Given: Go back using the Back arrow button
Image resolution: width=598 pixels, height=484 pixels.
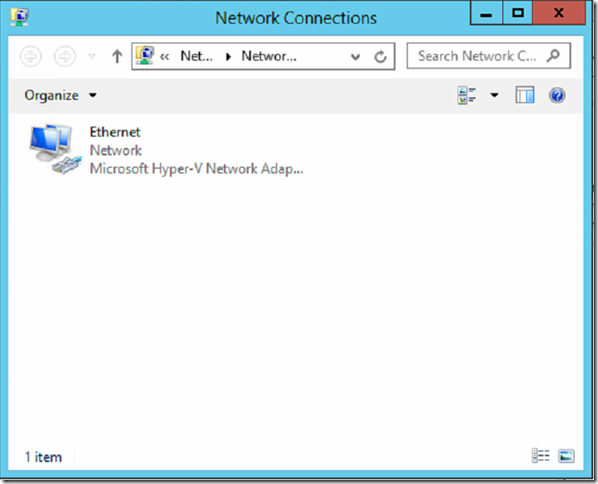Looking at the screenshot, I should pyautogui.click(x=31, y=56).
